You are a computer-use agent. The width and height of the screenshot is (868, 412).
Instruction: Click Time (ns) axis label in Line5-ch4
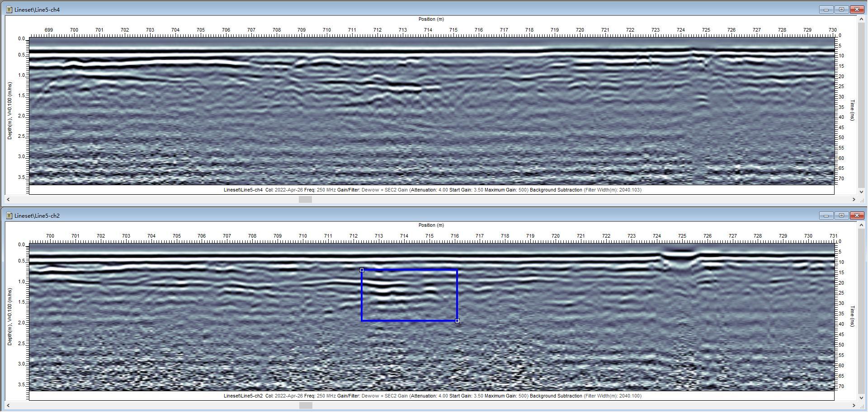click(853, 110)
